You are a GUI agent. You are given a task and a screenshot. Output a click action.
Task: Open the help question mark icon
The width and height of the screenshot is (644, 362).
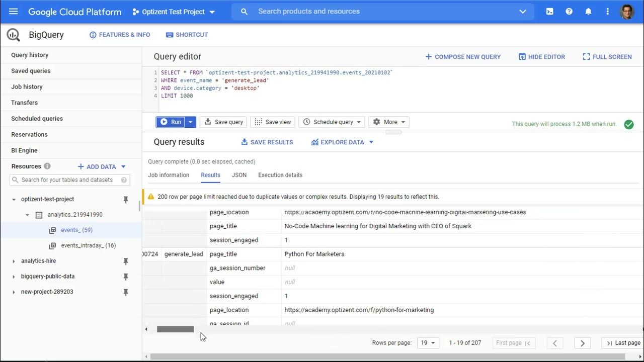click(x=569, y=11)
